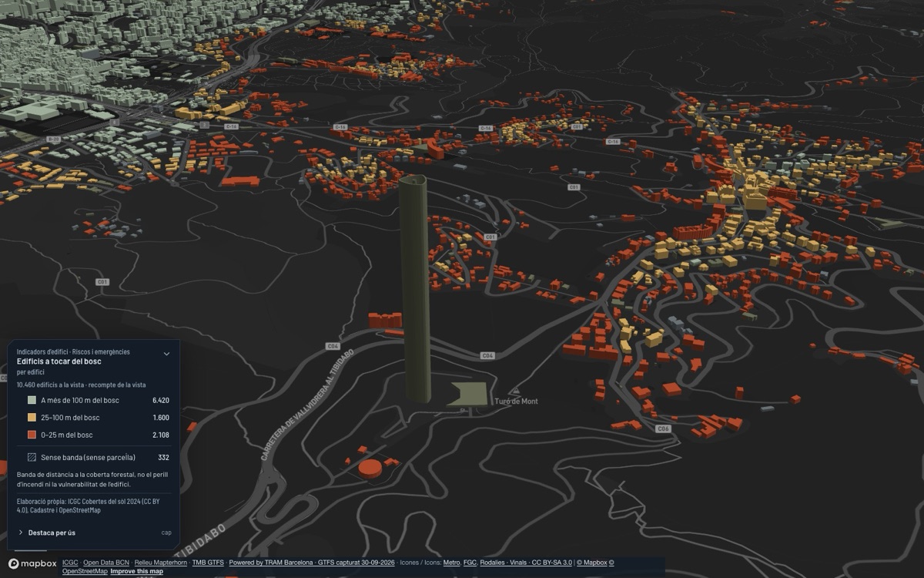Screen dimensions: 924x578
Task: Click the 'Banda de distància a la coberta' description
Action: tap(93, 480)
